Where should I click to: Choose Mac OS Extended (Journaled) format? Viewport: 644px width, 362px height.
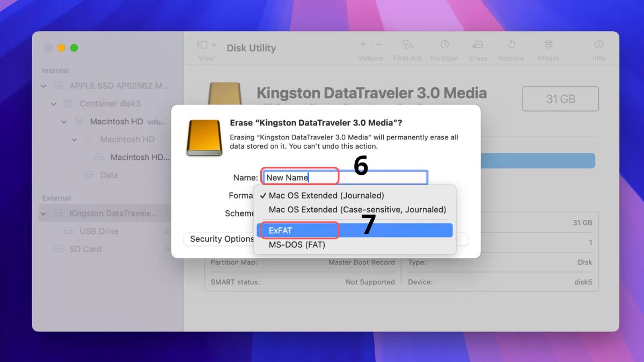coord(355,195)
